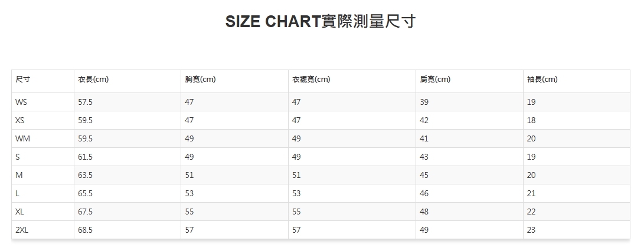
Task: Click the WS size row label
Action: click(22, 102)
